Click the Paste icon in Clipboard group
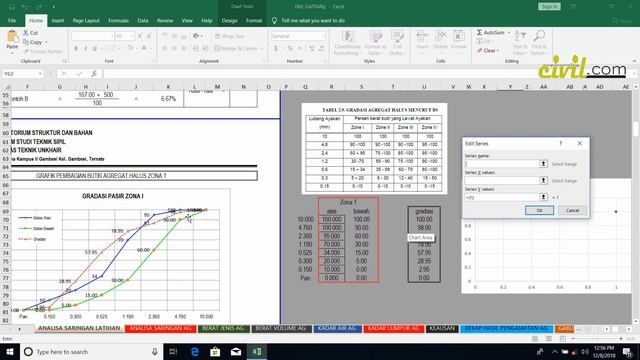Viewport: 640px width, 360px height. 12,37
